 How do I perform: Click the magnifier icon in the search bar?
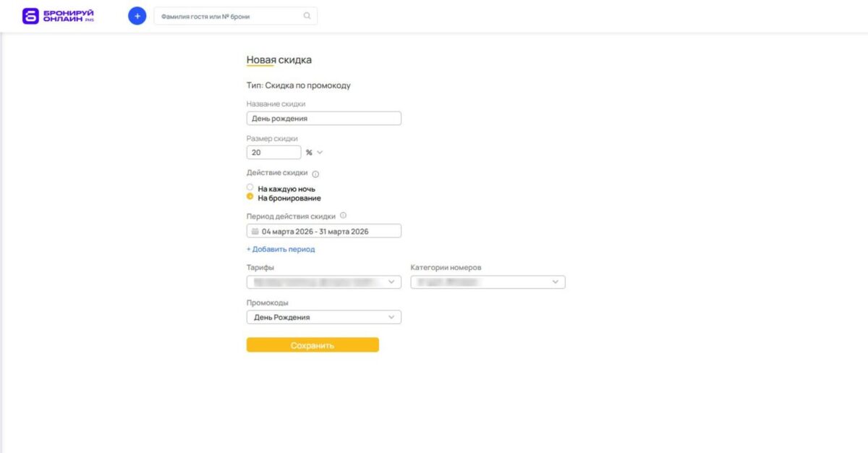pyautogui.click(x=306, y=15)
